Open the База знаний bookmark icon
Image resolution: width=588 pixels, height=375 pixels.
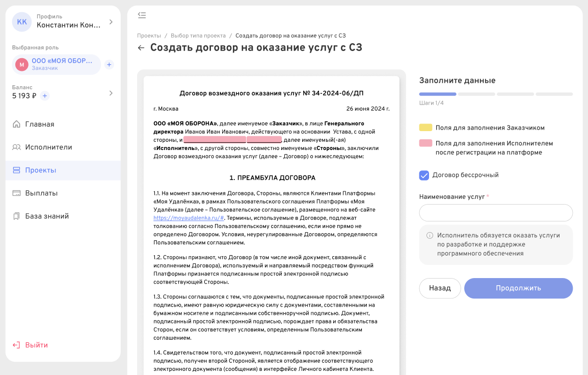point(15,216)
